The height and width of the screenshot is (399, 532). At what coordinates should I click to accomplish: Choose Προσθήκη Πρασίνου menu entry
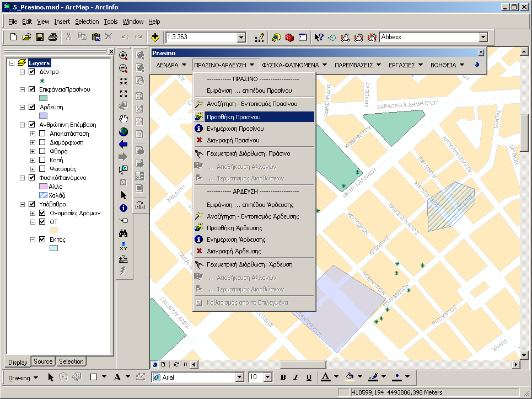tap(254, 117)
